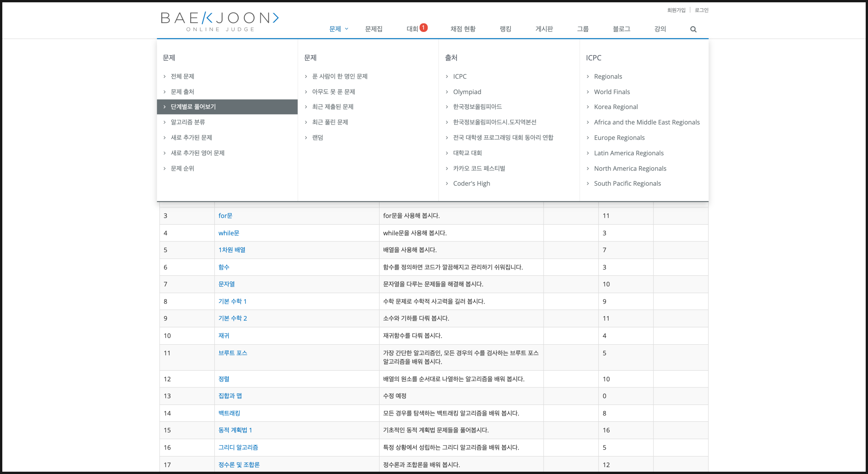Open the 기본 수학 2 link
The width and height of the screenshot is (868, 474).
(x=233, y=318)
